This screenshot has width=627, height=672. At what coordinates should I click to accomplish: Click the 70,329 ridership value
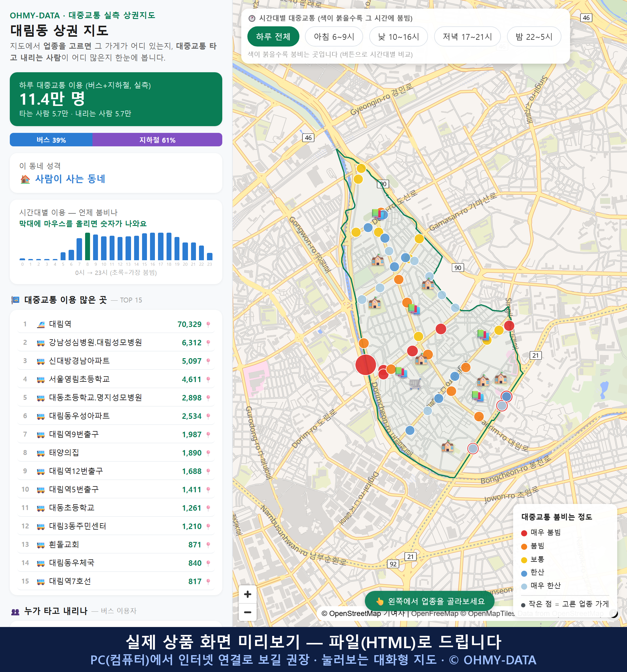pyautogui.click(x=189, y=325)
